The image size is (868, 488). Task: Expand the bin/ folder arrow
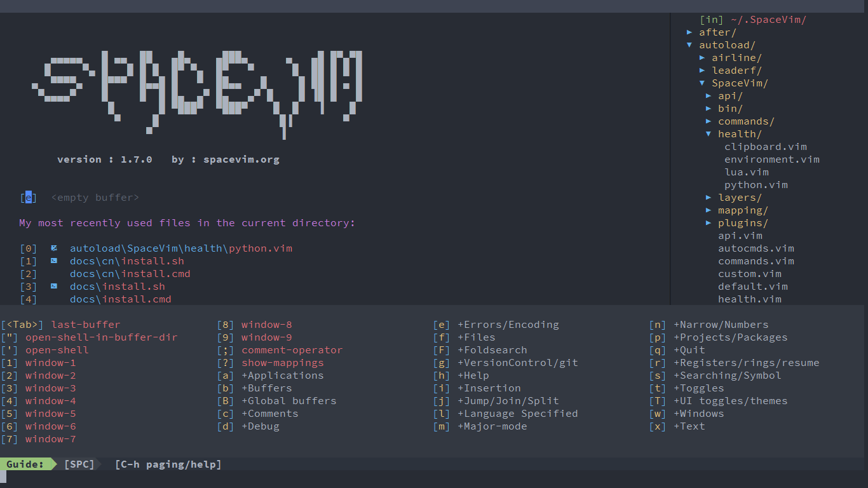pos(709,109)
